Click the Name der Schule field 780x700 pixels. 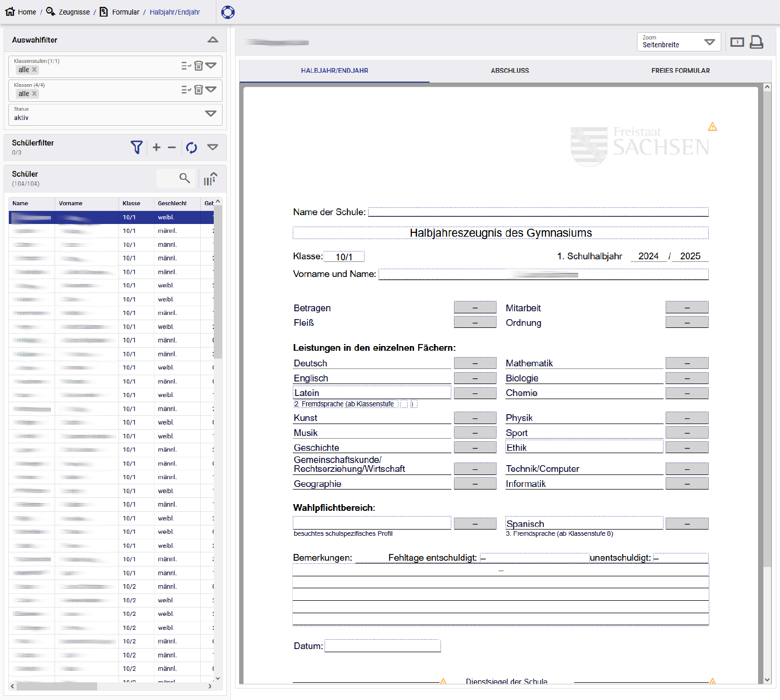click(538, 212)
